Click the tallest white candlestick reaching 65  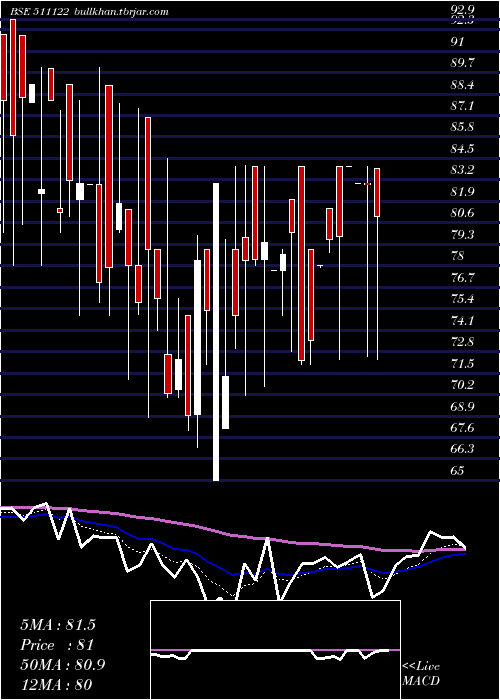[x=216, y=332]
